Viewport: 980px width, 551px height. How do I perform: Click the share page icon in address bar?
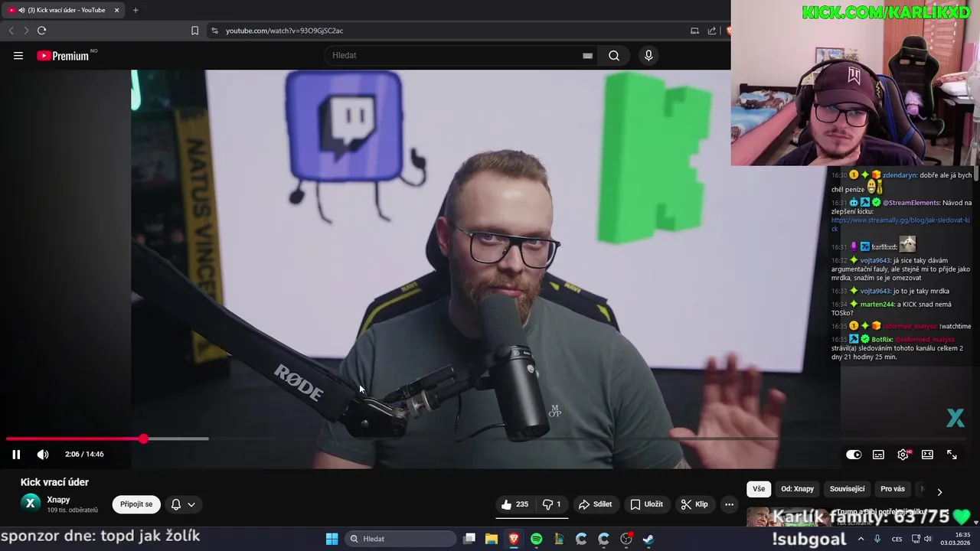712,31
